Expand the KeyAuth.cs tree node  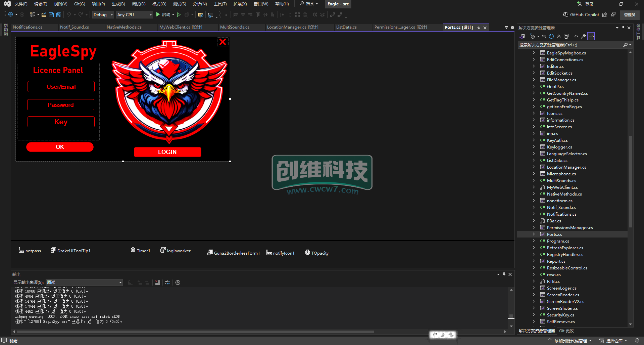tap(534, 140)
